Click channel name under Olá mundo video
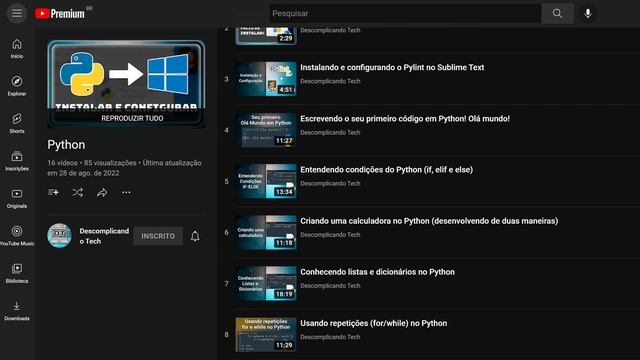The height and width of the screenshot is (360, 640). pyautogui.click(x=330, y=133)
